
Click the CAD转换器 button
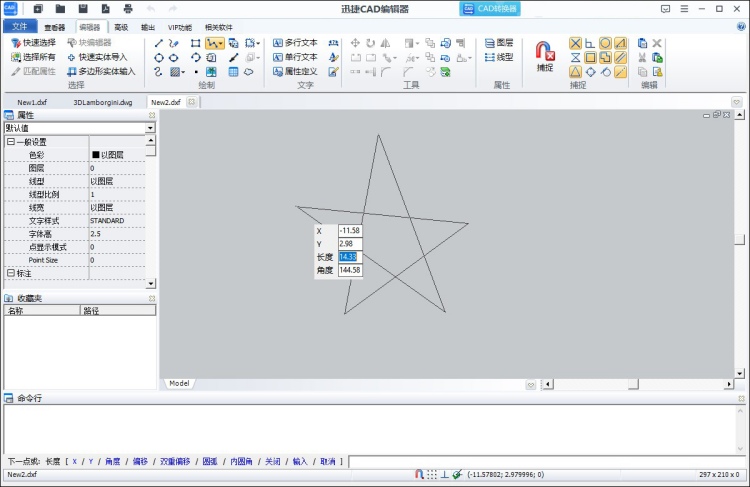tap(490, 9)
